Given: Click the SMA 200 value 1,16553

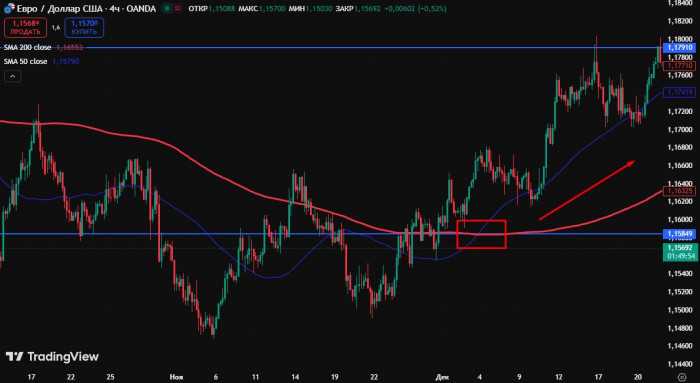Looking at the screenshot, I should (69, 47).
